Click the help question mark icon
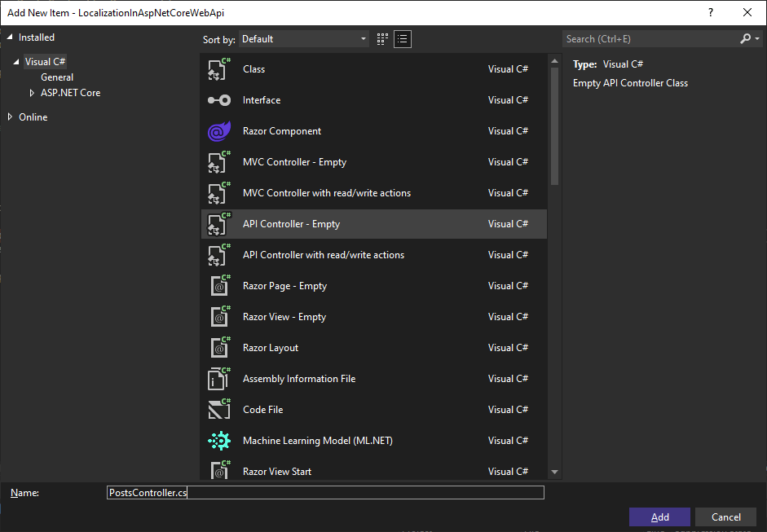The width and height of the screenshot is (767, 532). tap(710, 13)
